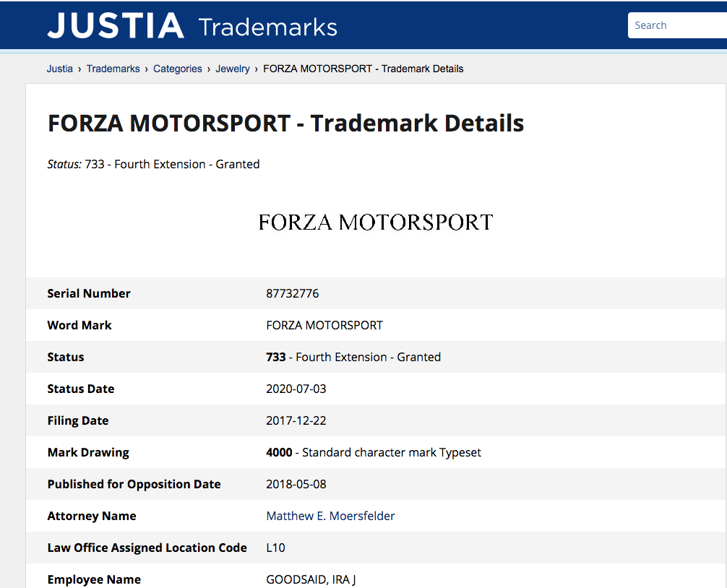Select the FORZA MOTORSPORT breadcrumb entry
Image resolution: width=727 pixels, height=588 pixels.
click(363, 69)
